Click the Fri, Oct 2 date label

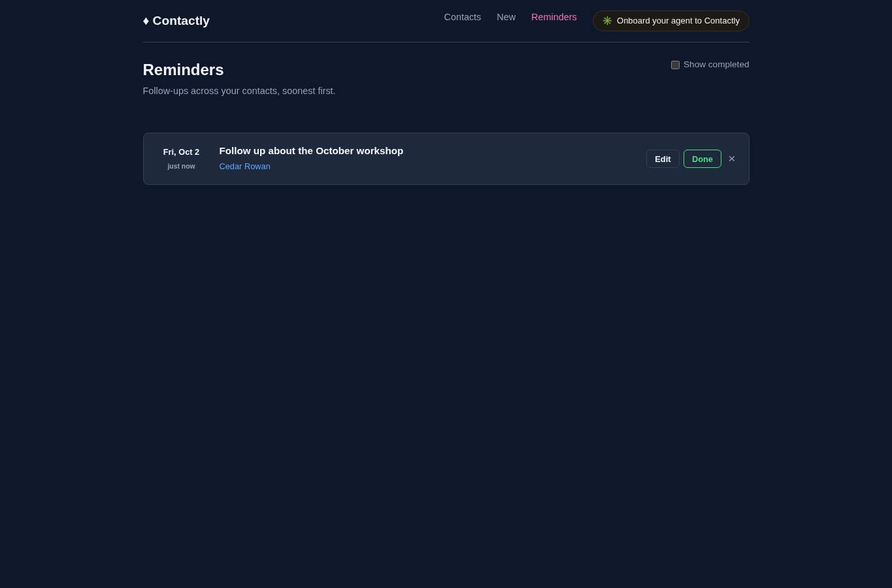point(181,152)
